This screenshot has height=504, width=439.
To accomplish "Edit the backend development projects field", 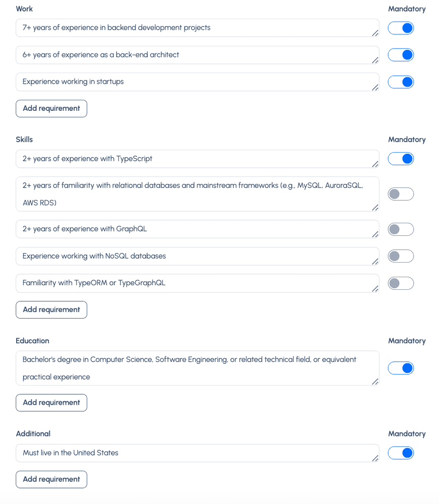I will coord(198,28).
